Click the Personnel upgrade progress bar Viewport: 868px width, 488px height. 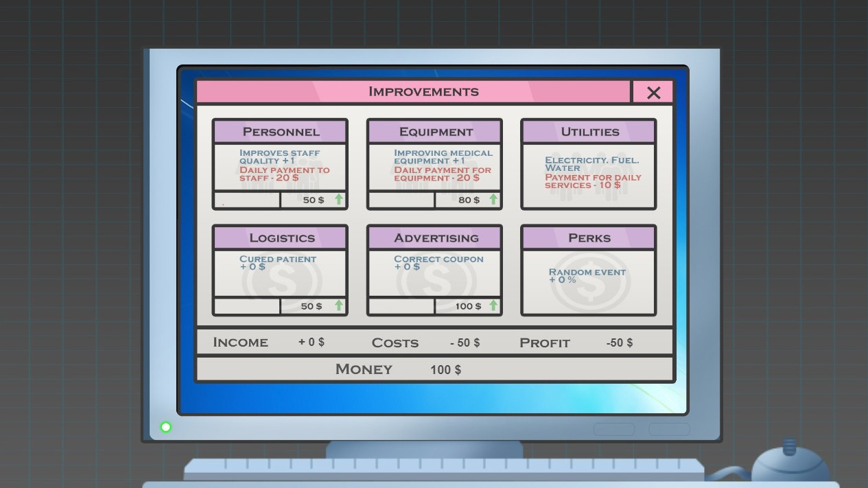pos(246,200)
